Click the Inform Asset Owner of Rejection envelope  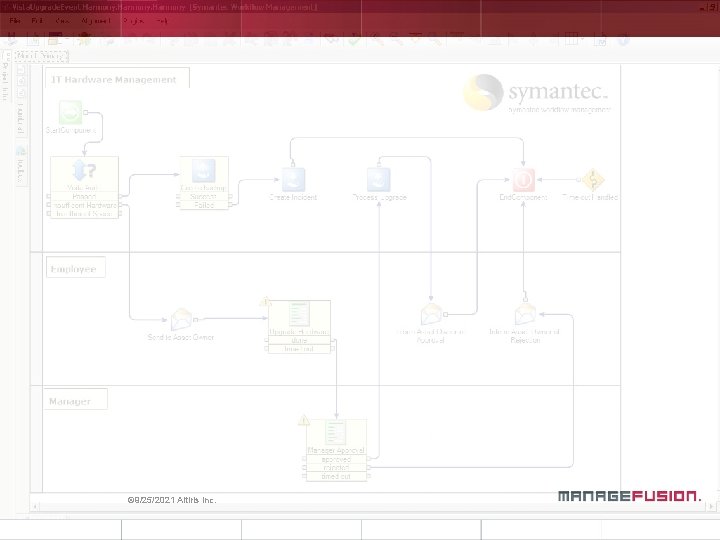[x=525, y=315]
